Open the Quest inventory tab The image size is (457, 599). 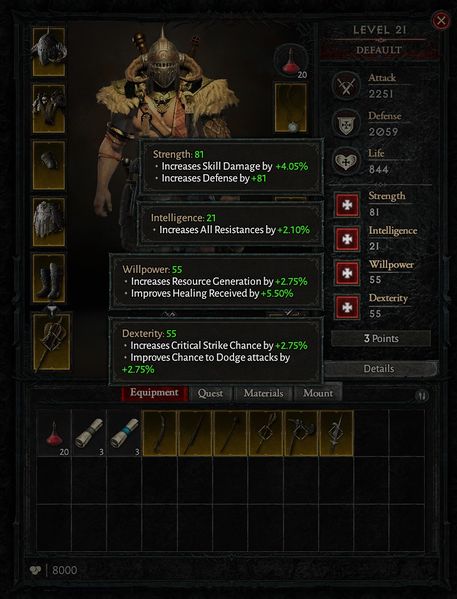(x=210, y=393)
